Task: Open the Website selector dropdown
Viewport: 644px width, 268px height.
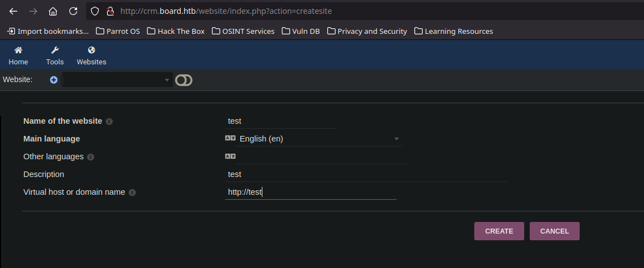Action: (117, 80)
